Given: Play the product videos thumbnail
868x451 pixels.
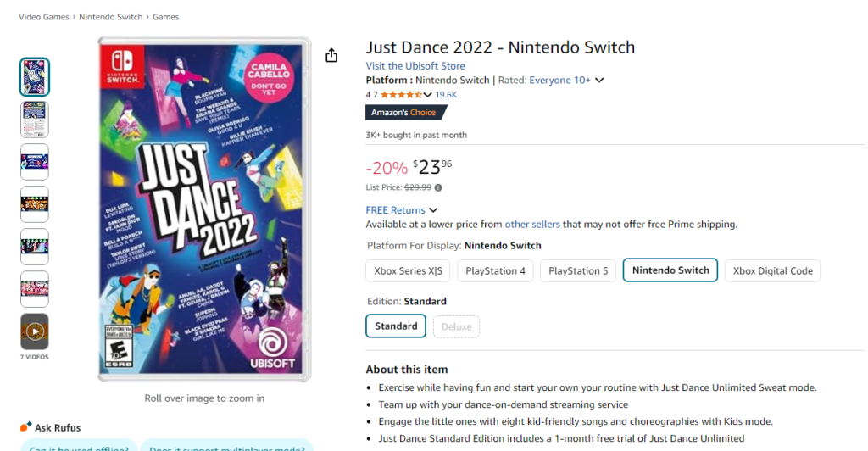Looking at the screenshot, I should [35, 331].
